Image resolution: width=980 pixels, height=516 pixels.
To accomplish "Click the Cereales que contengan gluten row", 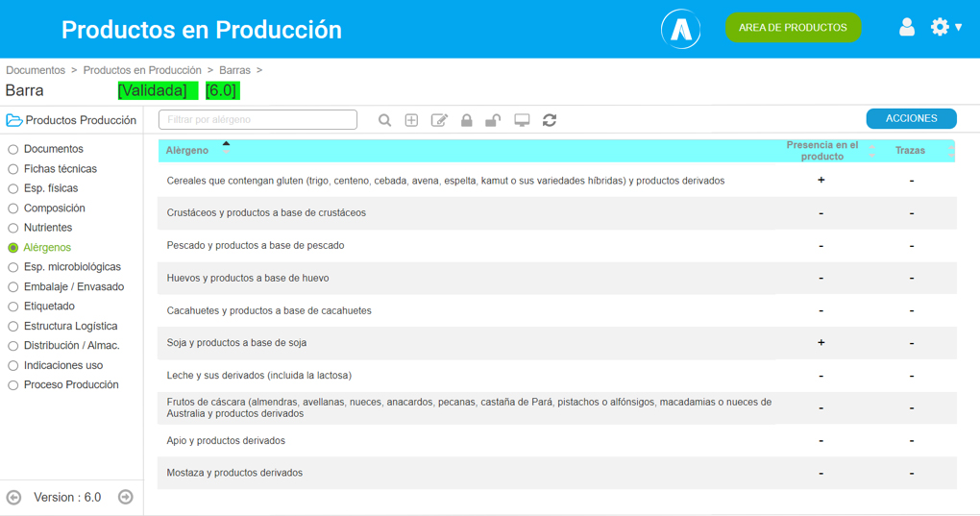I will (557, 181).
